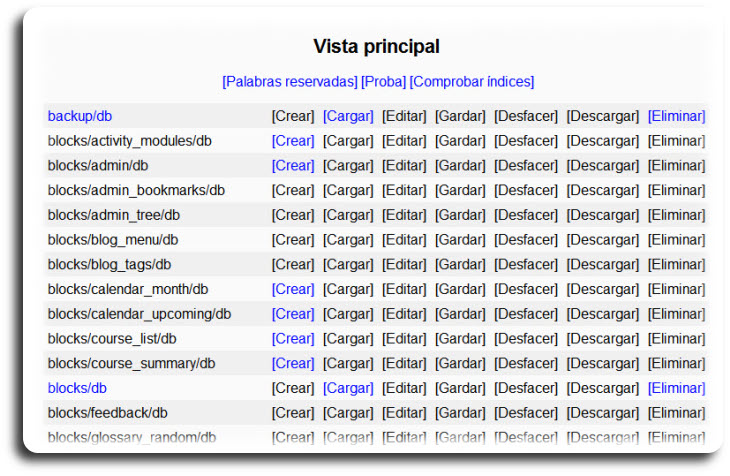730x476 pixels.
Task: Click Descargar in the blocks/blog_menu/db row
Action: [603, 240]
